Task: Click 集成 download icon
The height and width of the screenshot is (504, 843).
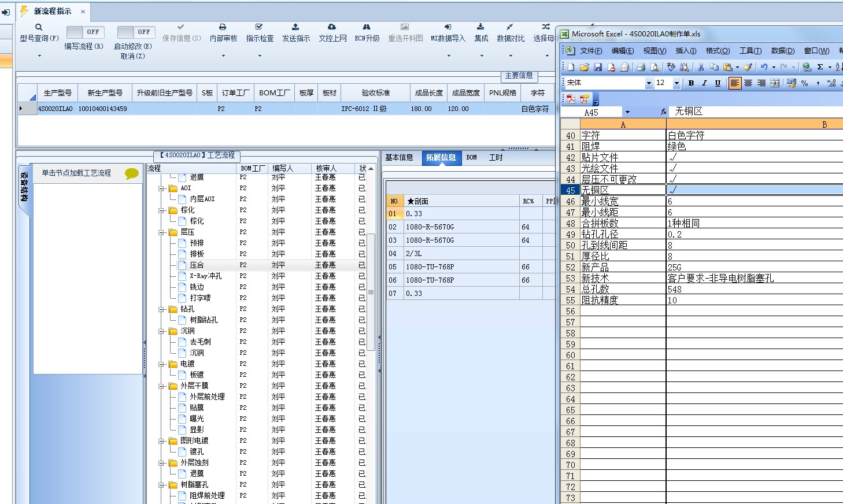Action: pos(480,27)
